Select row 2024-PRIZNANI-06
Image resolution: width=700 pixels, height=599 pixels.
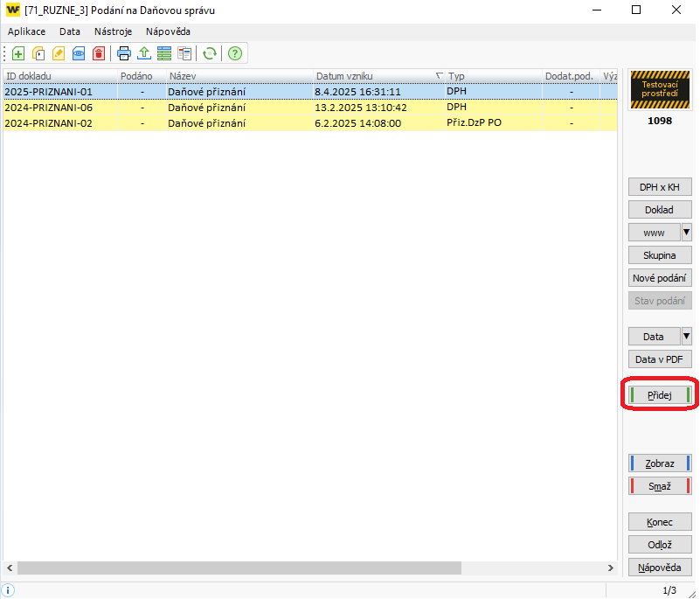[x=310, y=108]
